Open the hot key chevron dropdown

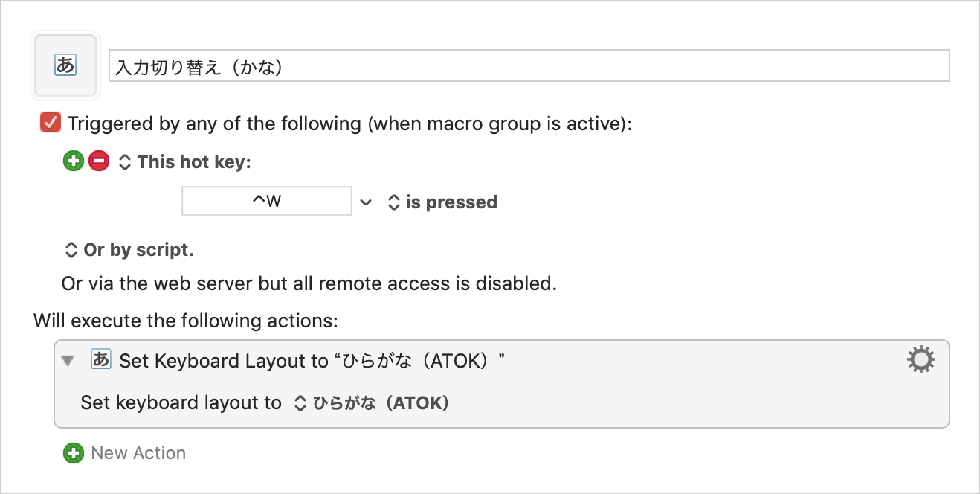pyautogui.click(x=366, y=202)
